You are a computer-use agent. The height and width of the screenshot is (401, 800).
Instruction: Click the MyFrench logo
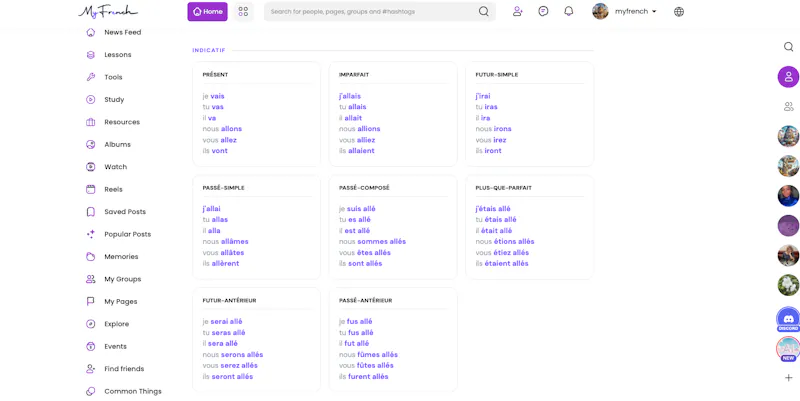108,11
